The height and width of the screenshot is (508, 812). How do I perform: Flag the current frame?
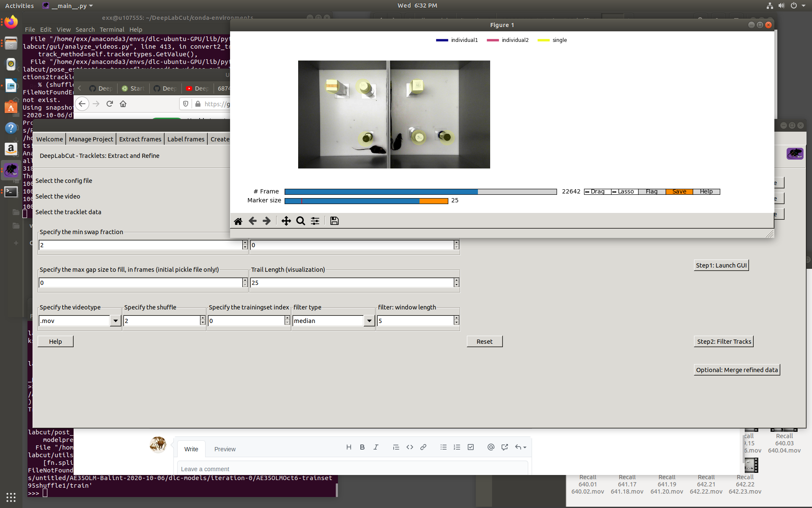coord(652,191)
